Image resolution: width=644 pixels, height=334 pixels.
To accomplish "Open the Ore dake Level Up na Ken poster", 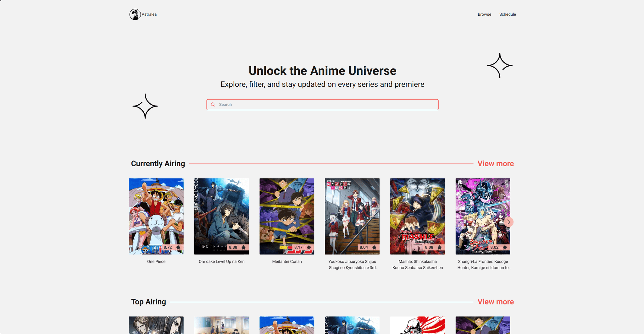I will (222, 216).
